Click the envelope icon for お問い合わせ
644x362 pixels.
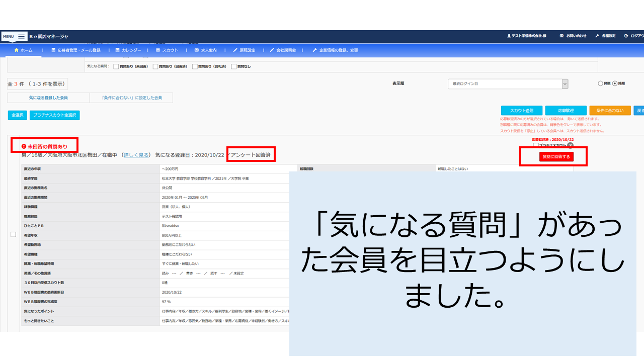(561, 36)
